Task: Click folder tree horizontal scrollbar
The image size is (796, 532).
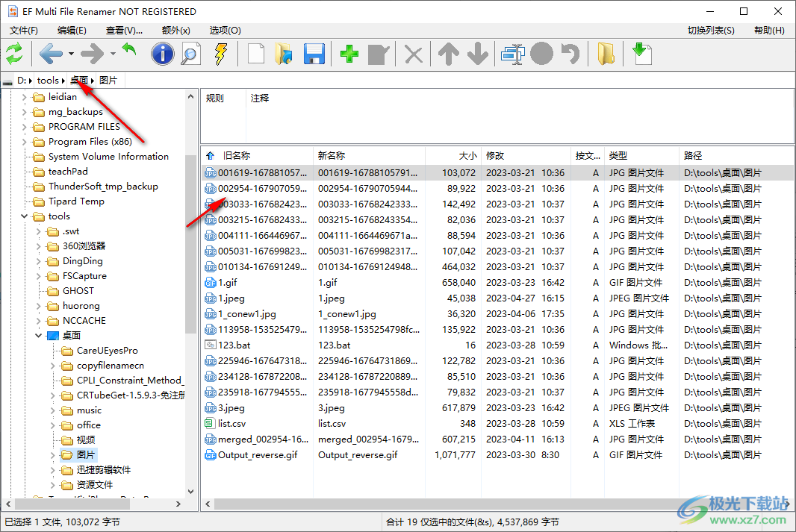Action: point(72,504)
